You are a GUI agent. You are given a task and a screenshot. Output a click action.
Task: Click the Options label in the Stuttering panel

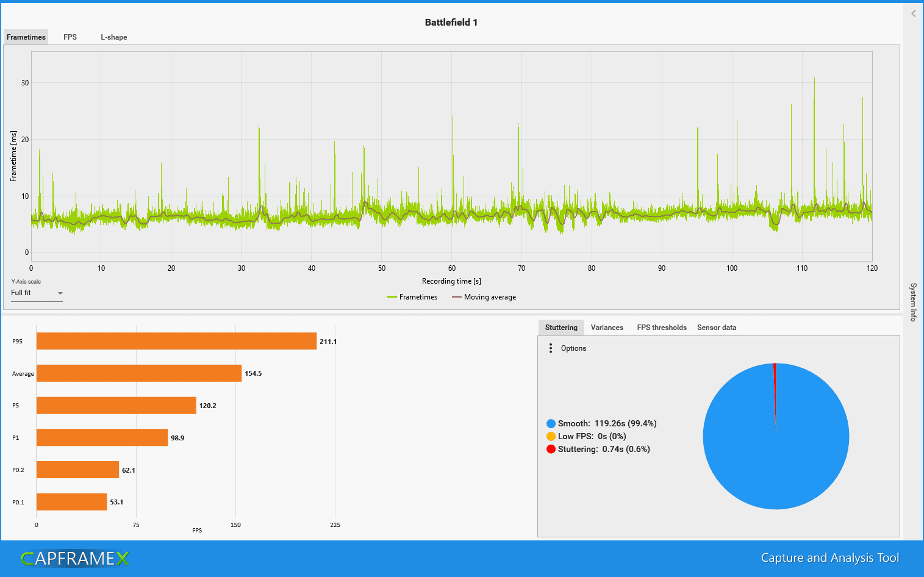pyautogui.click(x=573, y=348)
